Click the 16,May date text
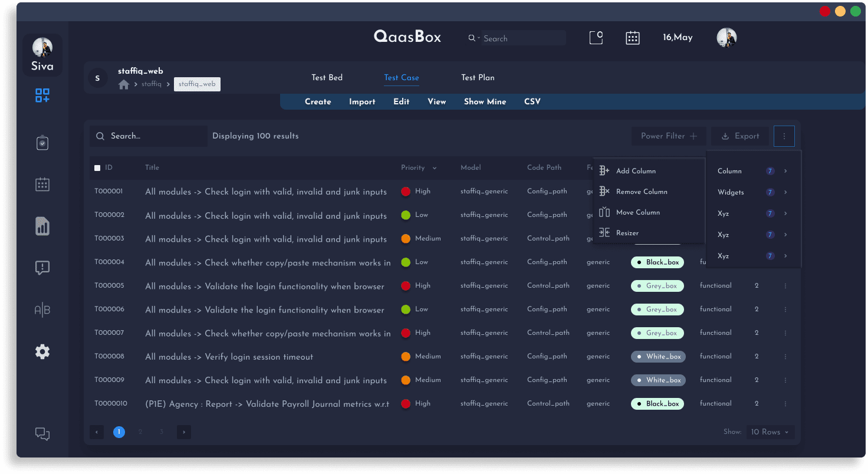The image size is (868, 474). click(x=678, y=38)
